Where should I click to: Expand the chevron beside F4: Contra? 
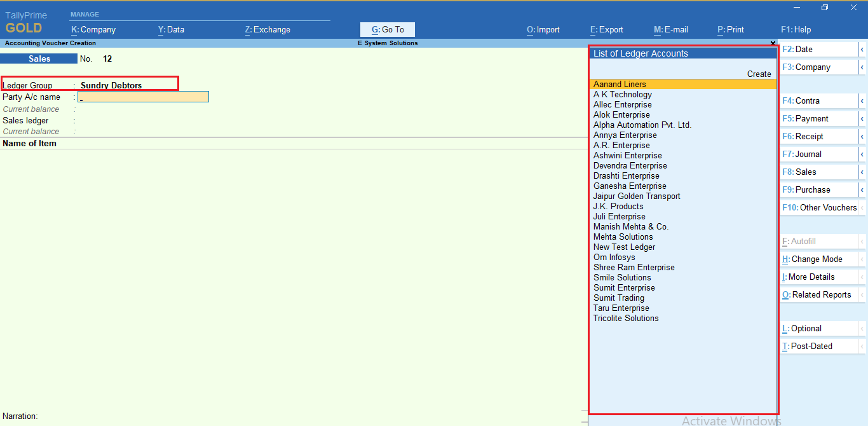pos(863,100)
